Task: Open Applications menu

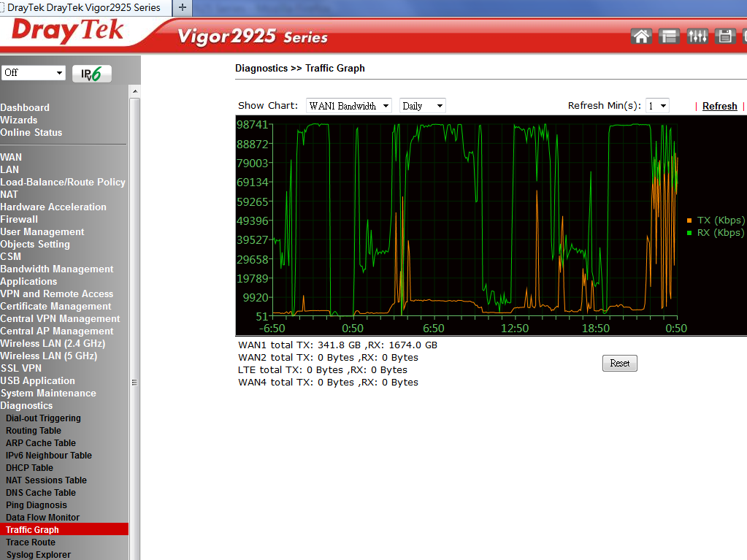Action: (28, 281)
